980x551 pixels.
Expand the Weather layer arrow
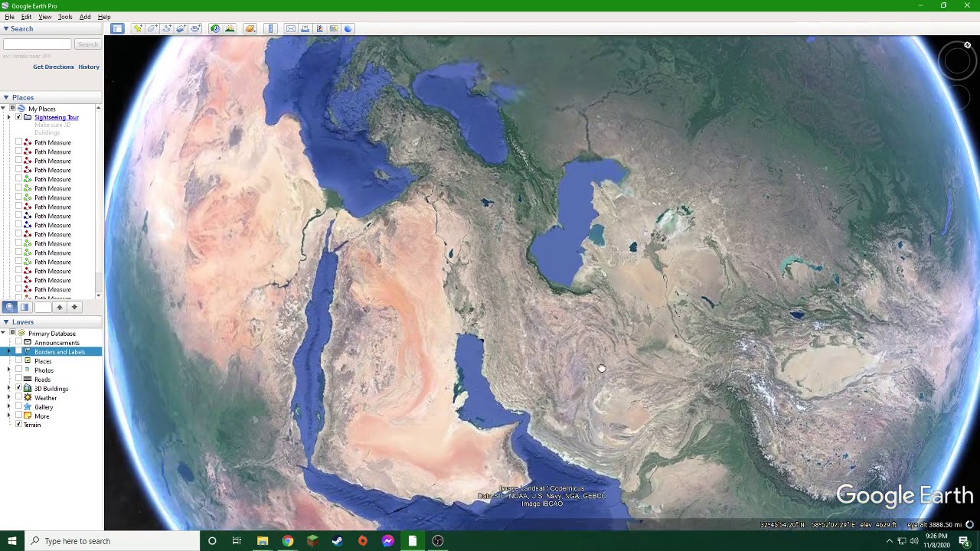point(8,398)
